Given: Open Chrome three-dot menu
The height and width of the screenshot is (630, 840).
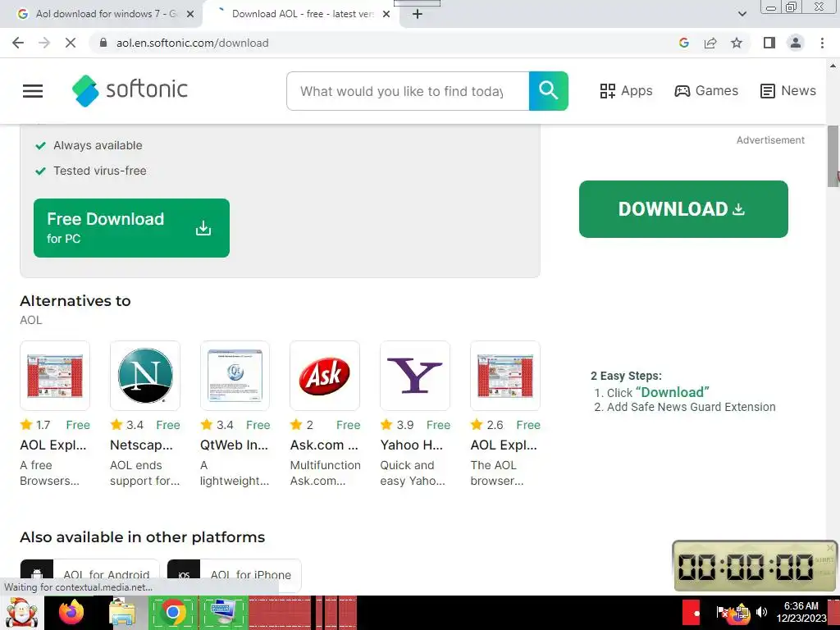Looking at the screenshot, I should click(822, 43).
